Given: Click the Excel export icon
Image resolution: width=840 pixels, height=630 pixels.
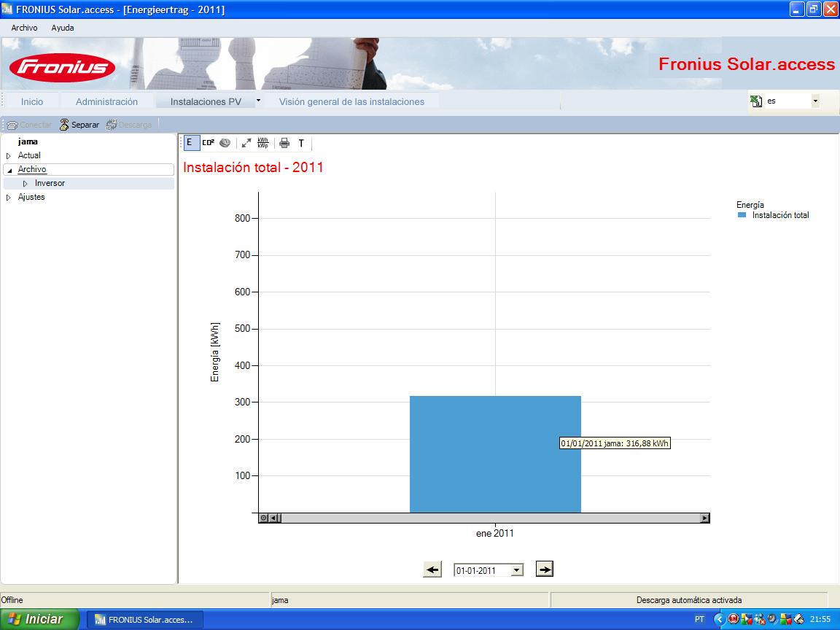Looking at the screenshot, I should [756, 101].
